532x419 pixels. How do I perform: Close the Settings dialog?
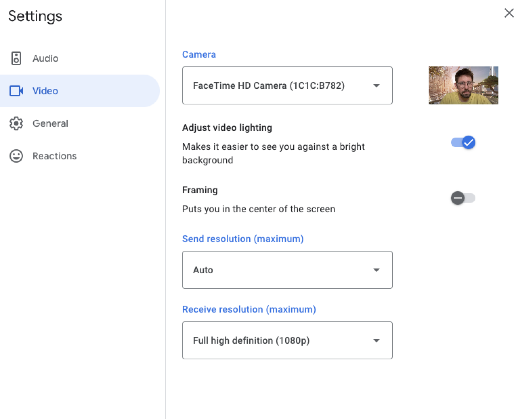pos(509,13)
